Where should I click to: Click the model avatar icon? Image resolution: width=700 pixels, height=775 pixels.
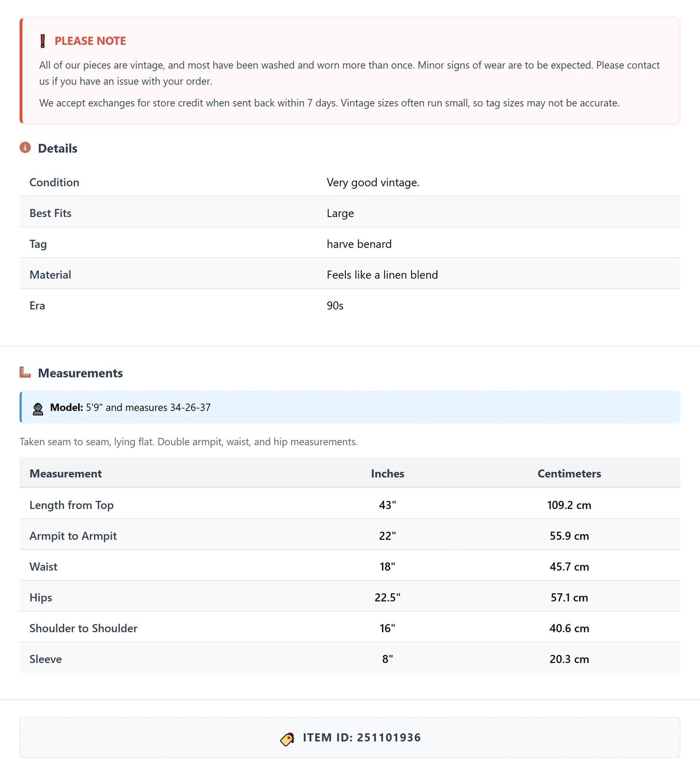pos(38,408)
